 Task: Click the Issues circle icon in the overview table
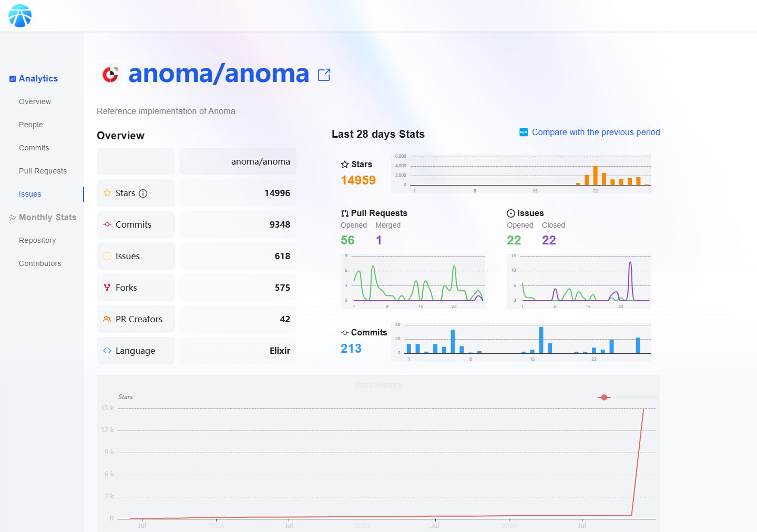107,256
